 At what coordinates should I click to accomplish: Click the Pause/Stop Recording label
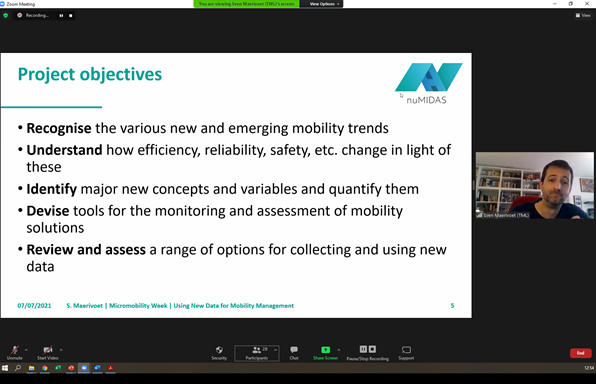click(368, 359)
